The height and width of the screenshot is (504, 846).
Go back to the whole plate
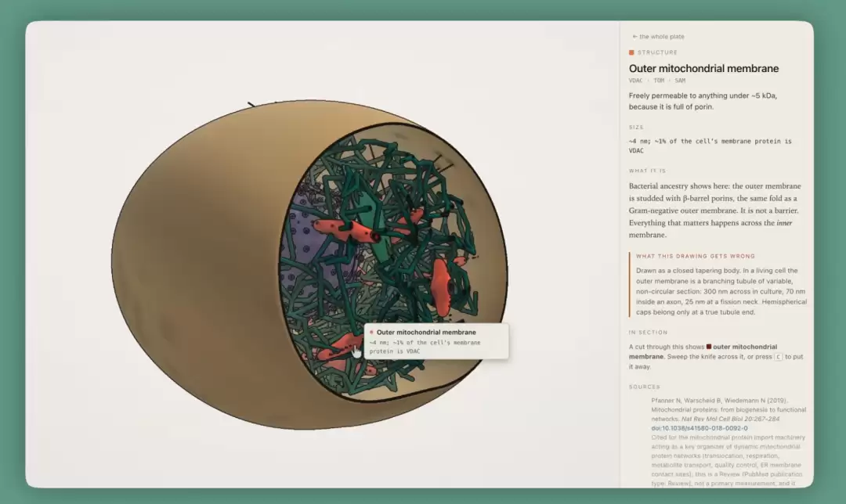[x=658, y=37]
